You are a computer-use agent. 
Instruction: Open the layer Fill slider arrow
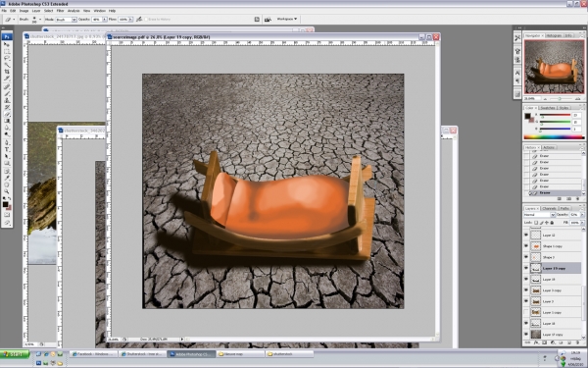tap(582, 223)
